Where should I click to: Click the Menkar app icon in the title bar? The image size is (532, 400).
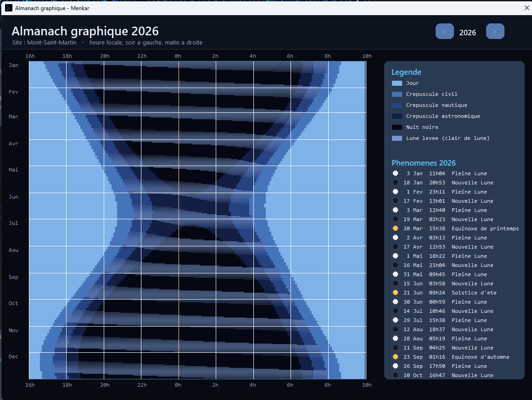[8, 8]
